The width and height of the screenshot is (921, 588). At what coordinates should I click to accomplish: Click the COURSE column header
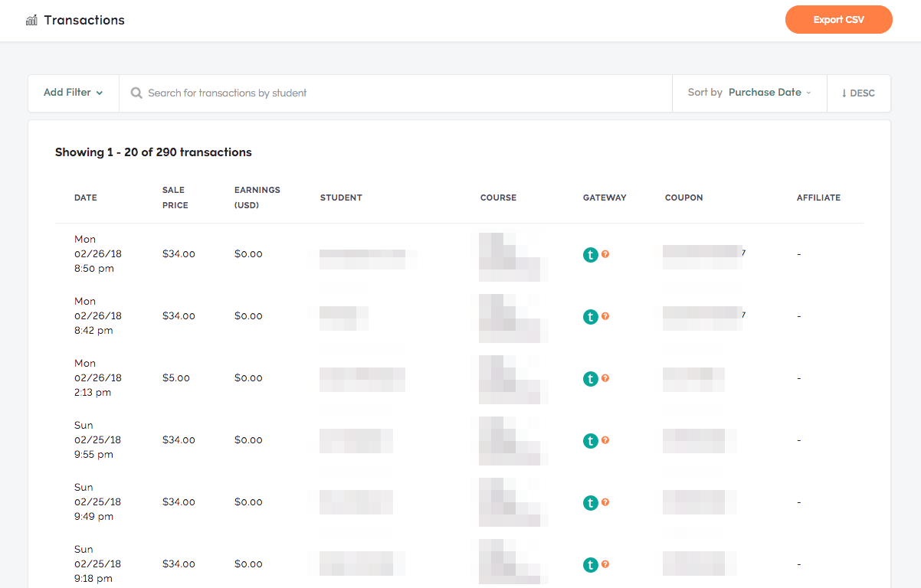(x=498, y=198)
